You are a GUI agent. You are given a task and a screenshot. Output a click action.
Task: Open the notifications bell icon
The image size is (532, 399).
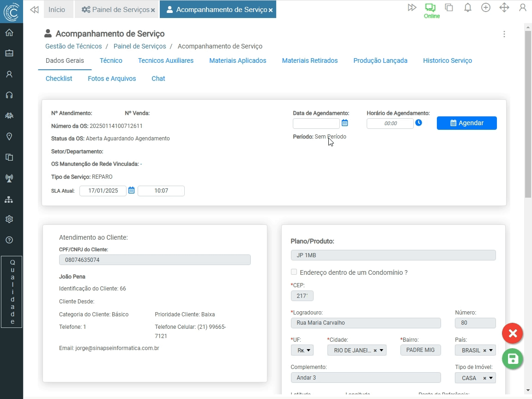467,8
